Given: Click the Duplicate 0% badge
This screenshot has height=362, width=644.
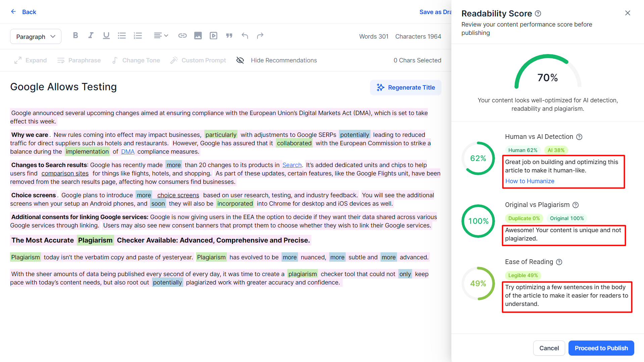Looking at the screenshot, I should pos(524,218).
